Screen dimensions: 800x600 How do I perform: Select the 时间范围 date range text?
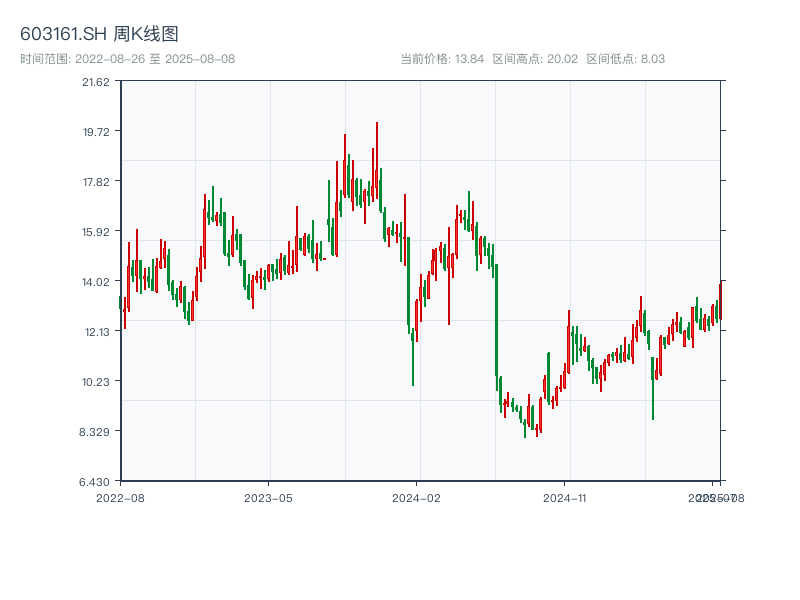point(128,59)
